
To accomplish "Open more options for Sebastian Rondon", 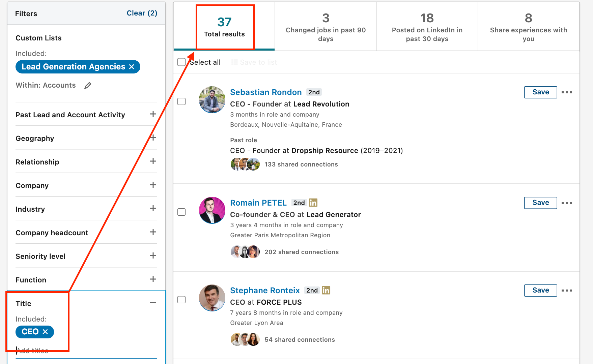I will point(567,92).
